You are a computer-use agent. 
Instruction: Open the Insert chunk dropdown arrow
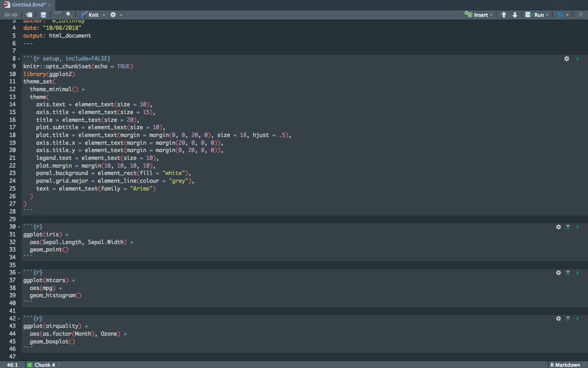click(x=491, y=15)
